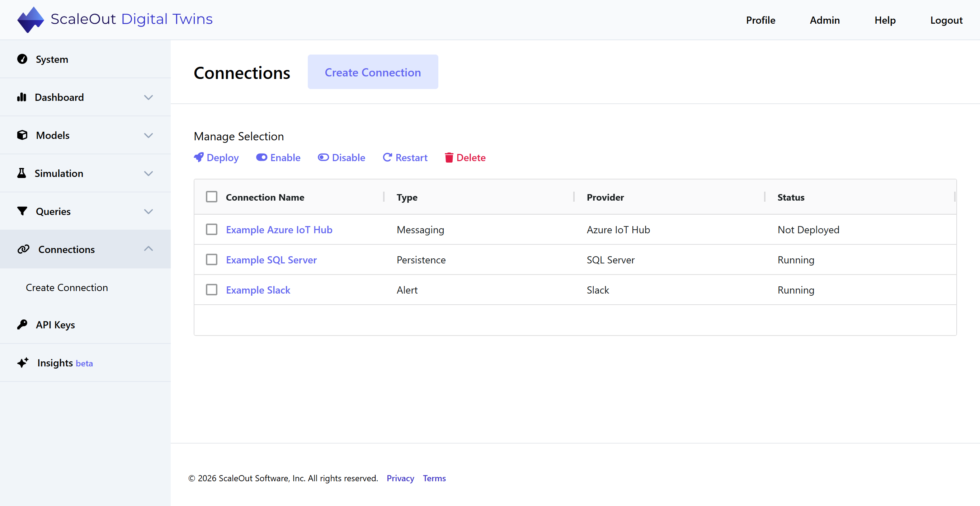This screenshot has height=506, width=980.
Task: Click the Not Deployed status cell
Action: click(x=809, y=230)
